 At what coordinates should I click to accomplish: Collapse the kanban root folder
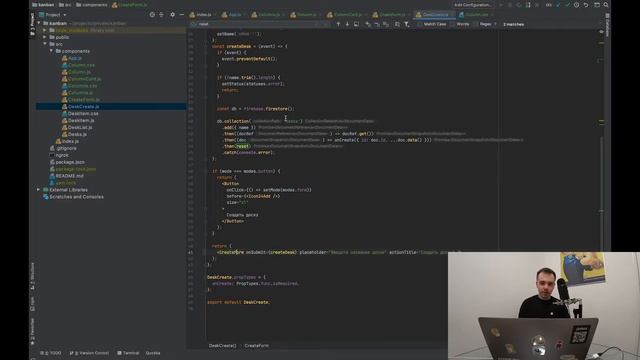coord(39,23)
